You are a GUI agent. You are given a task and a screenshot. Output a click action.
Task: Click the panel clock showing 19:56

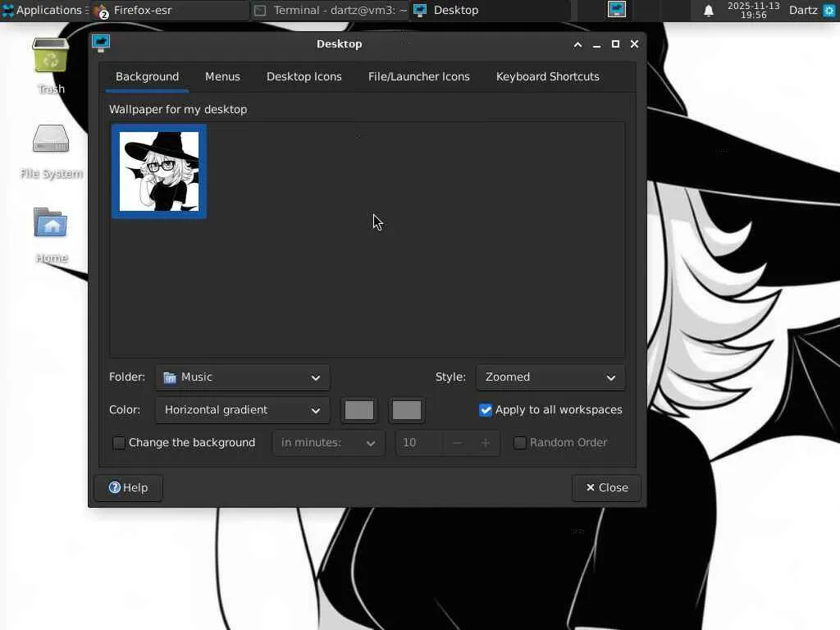[x=753, y=10]
